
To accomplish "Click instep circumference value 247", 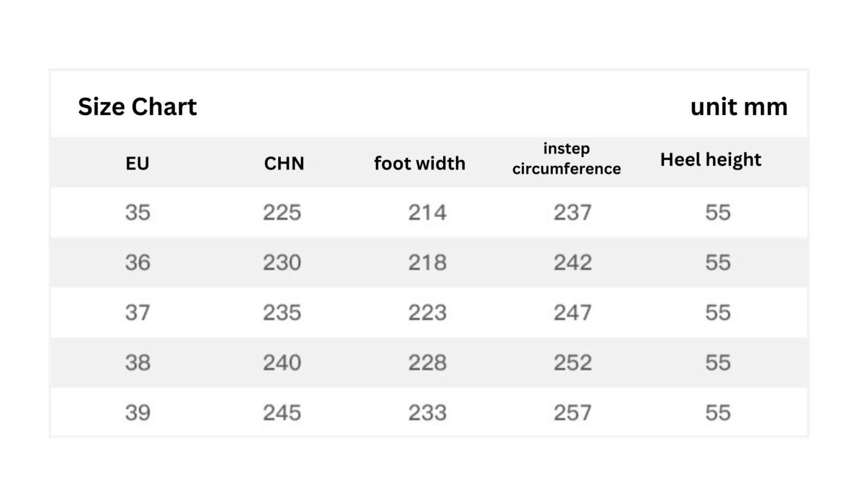I will [x=572, y=312].
